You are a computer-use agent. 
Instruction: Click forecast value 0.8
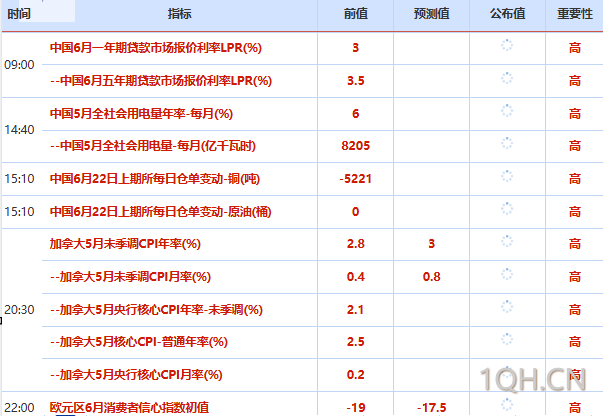click(x=431, y=277)
